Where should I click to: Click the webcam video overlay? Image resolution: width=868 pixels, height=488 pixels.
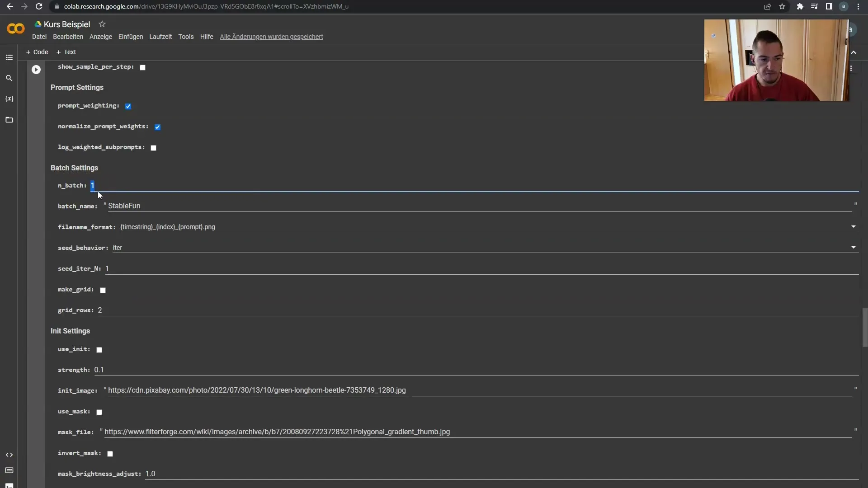[x=776, y=60]
